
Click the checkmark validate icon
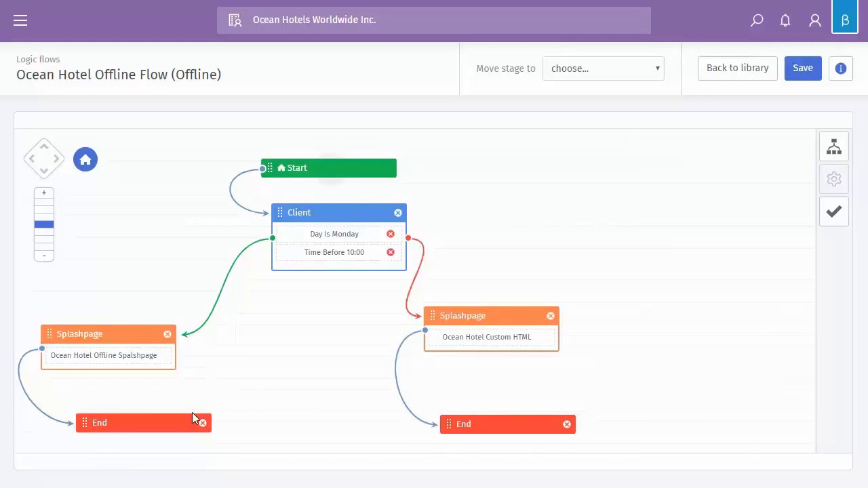pos(834,211)
